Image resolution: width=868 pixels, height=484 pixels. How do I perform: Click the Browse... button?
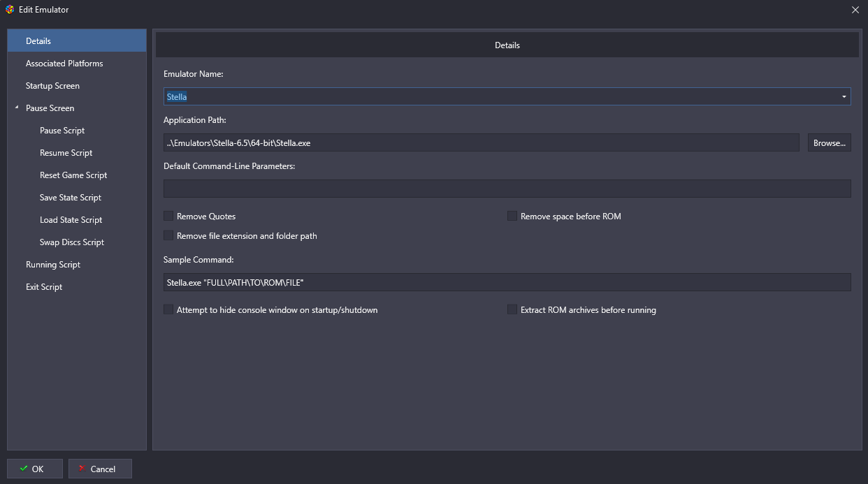click(829, 142)
